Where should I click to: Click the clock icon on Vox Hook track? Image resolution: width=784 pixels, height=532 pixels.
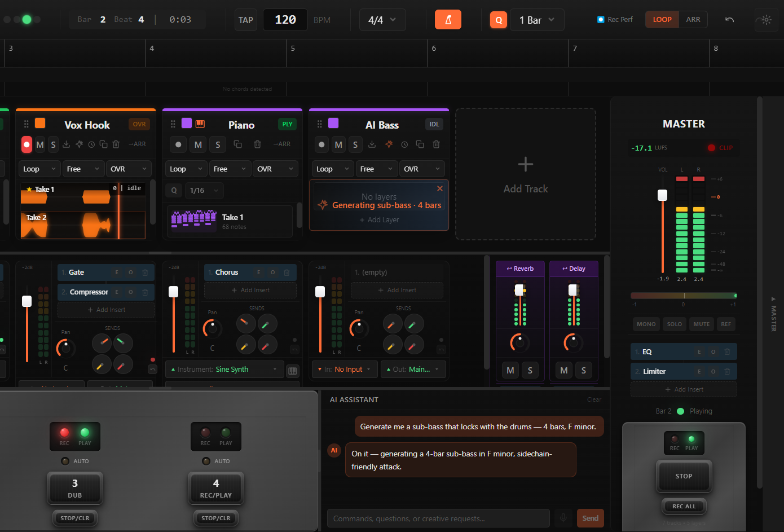[x=91, y=144]
